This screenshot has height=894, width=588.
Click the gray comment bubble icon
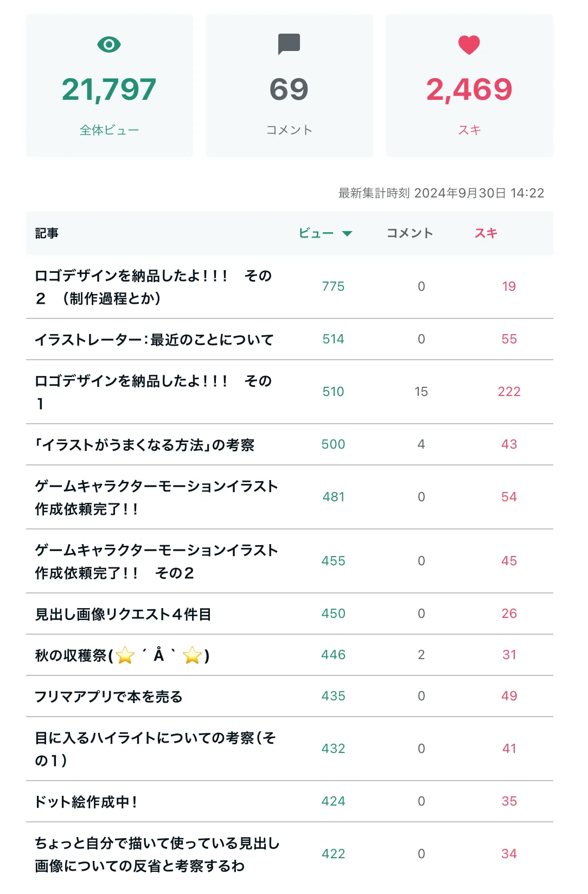tap(289, 44)
